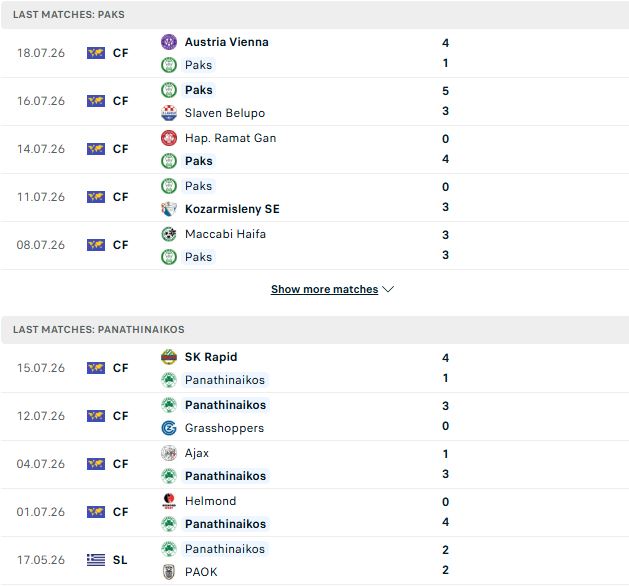
Task: Open the Austria Vienna team link
Action: click(x=227, y=42)
